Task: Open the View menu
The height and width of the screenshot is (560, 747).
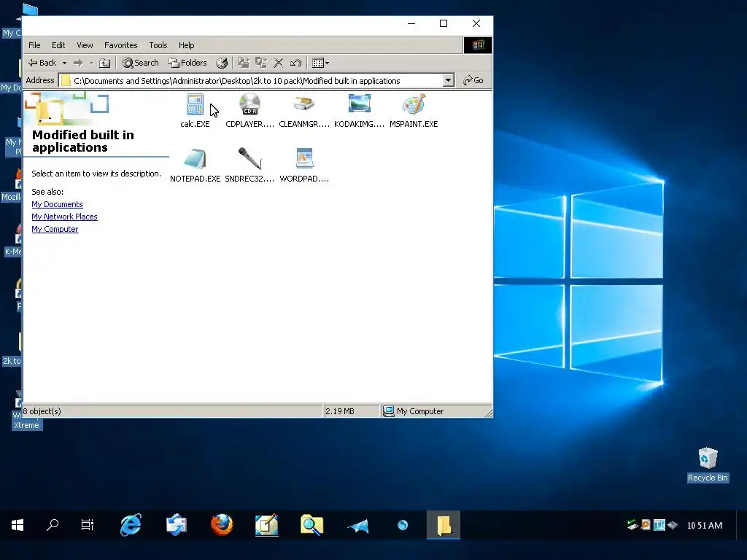Action: pos(85,45)
